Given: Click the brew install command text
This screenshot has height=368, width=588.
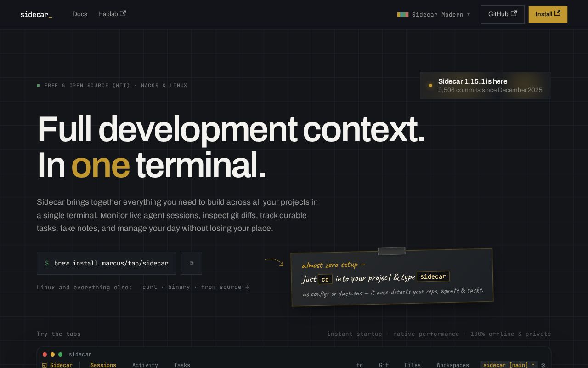Looking at the screenshot, I should [111, 263].
